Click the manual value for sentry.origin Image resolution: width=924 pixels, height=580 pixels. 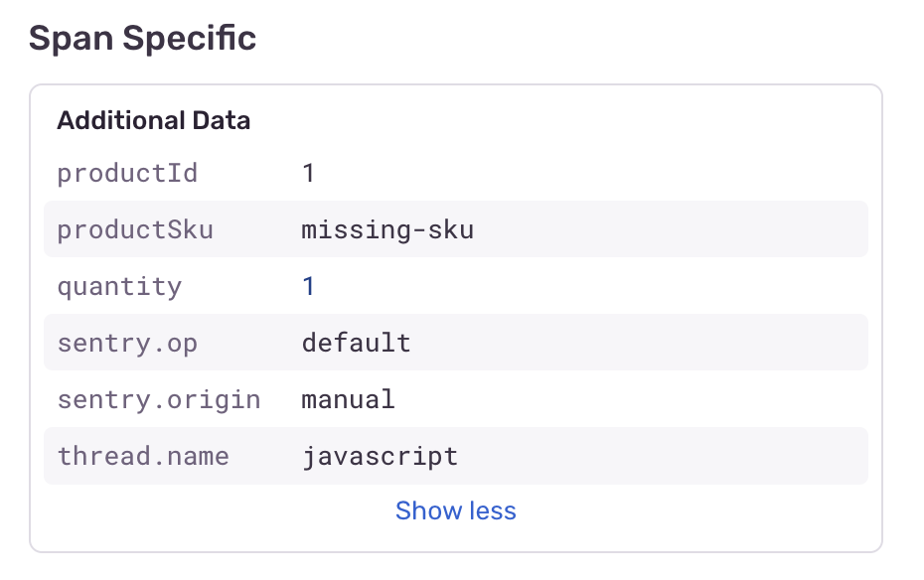pyautogui.click(x=349, y=400)
